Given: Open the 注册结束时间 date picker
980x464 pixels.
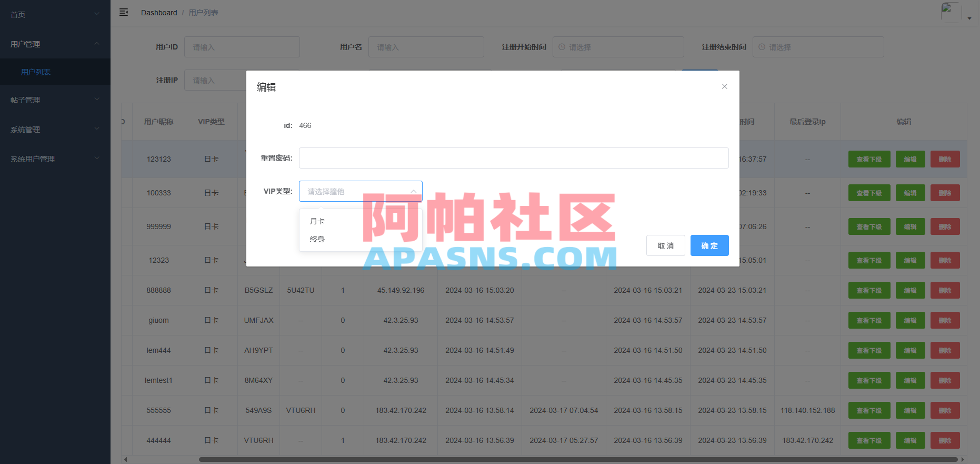Looking at the screenshot, I should click(818, 47).
